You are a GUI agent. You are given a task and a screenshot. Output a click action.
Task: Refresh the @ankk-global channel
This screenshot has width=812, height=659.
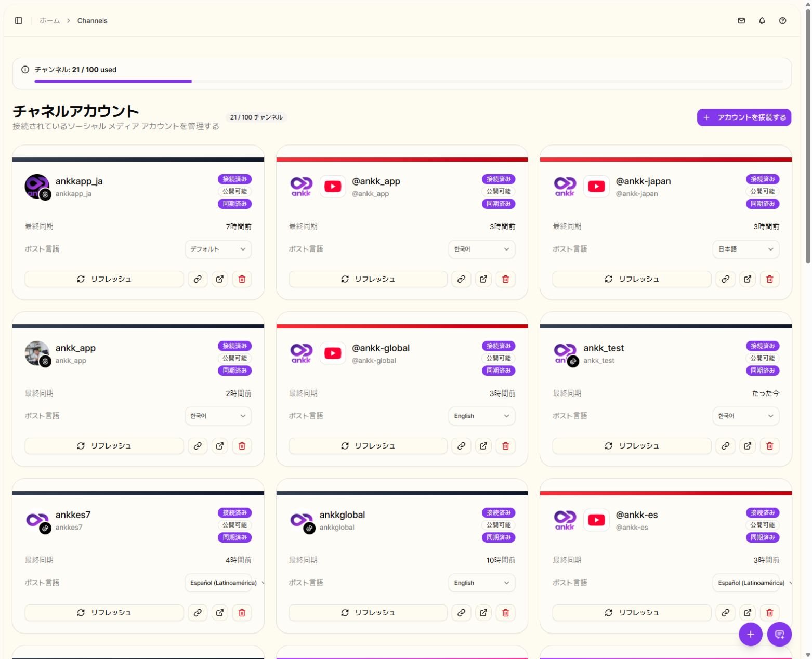(368, 446)
